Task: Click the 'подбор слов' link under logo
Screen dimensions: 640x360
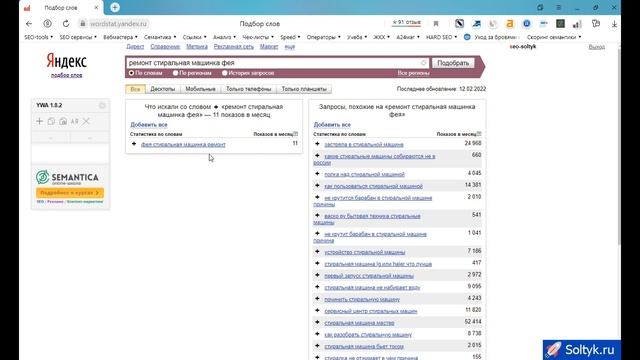Action: pos(67,75)
